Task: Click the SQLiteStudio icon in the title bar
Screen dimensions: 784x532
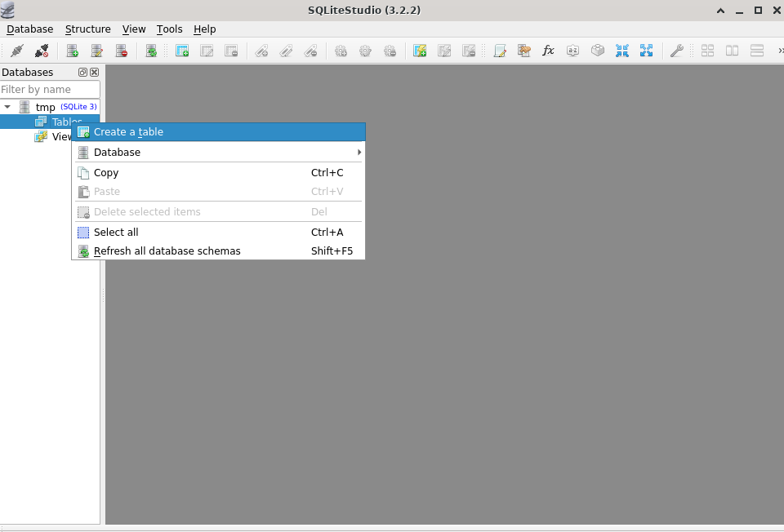Action: [x=7, y=10]
